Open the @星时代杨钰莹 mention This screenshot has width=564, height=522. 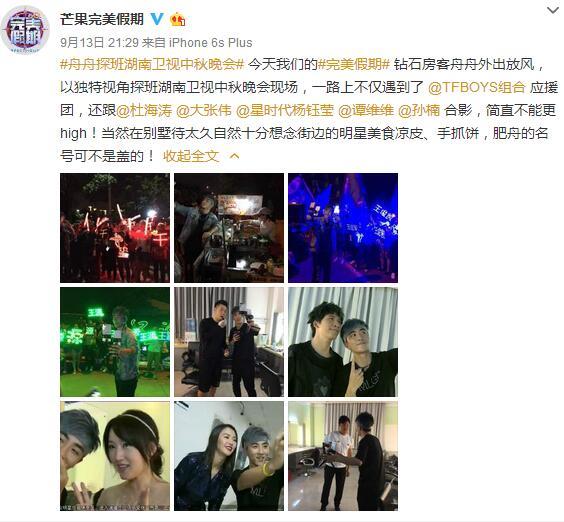click(285, 110)
